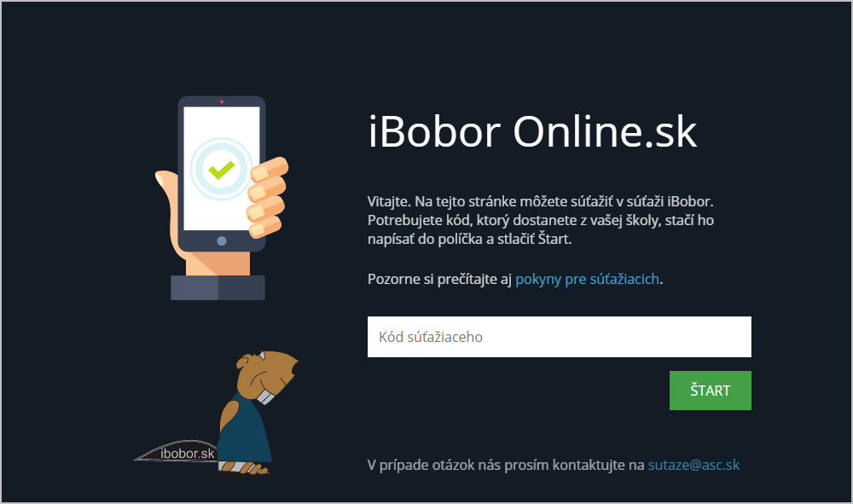Image resolution: width=853 pixels, height=504 pixels.
Task: Focus the Kód súťažiaceho input field
Action: 560,337
